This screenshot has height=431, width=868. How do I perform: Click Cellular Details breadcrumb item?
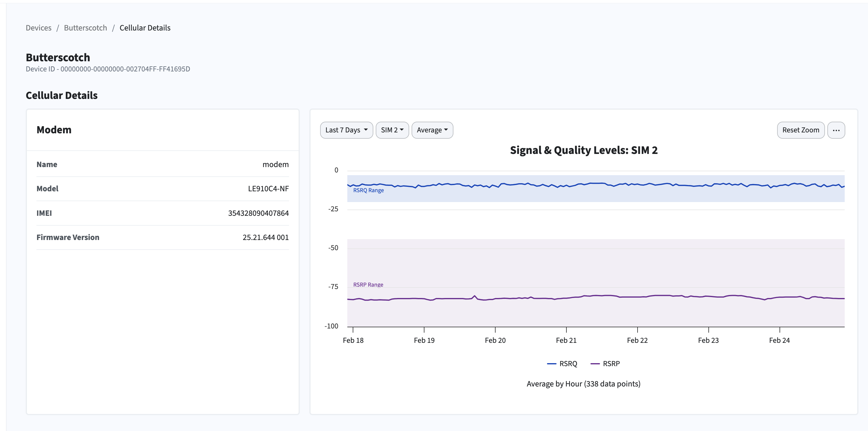(x=145, y=27)
